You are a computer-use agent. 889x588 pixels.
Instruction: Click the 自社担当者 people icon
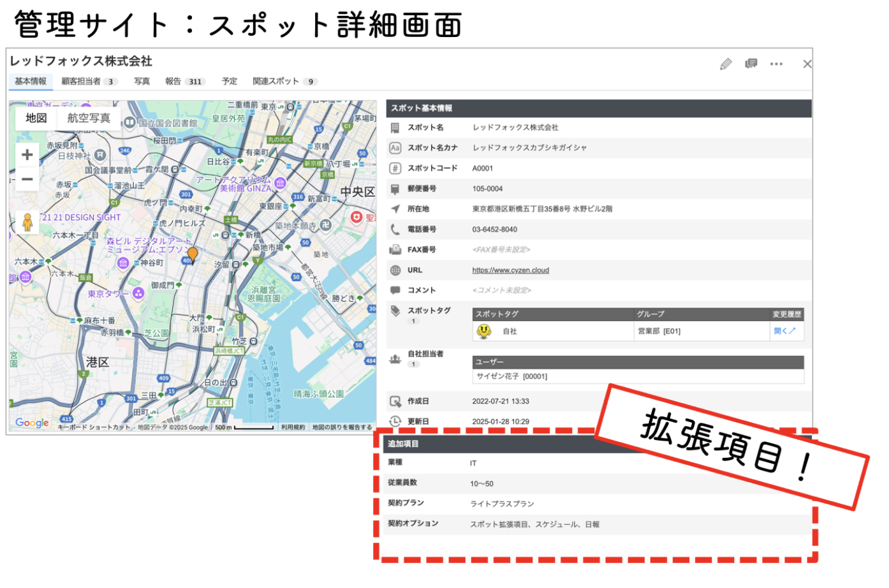tap(395, 359)
